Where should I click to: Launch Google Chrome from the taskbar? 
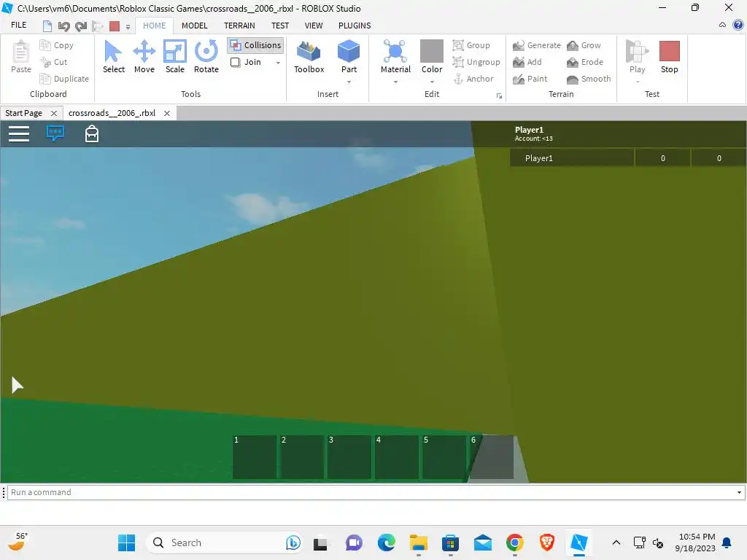[514, 542]
